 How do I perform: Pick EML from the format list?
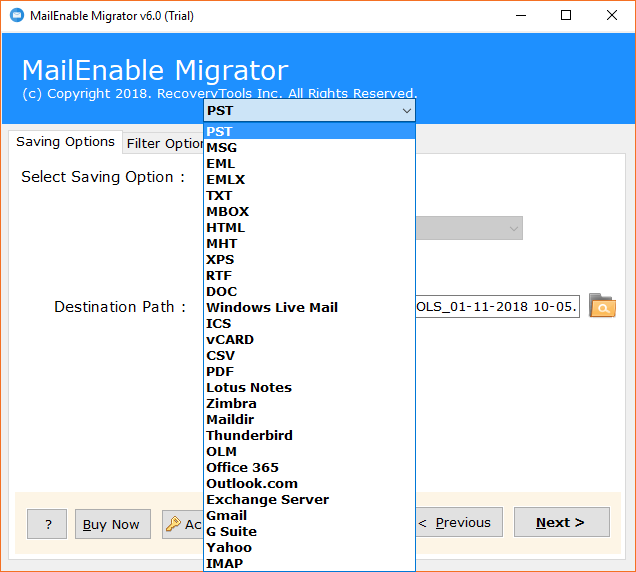click(x=309, y=163)
